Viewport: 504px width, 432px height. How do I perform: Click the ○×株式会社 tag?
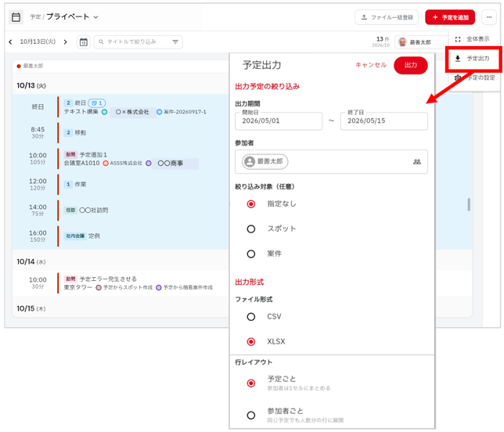coord(133,112)
